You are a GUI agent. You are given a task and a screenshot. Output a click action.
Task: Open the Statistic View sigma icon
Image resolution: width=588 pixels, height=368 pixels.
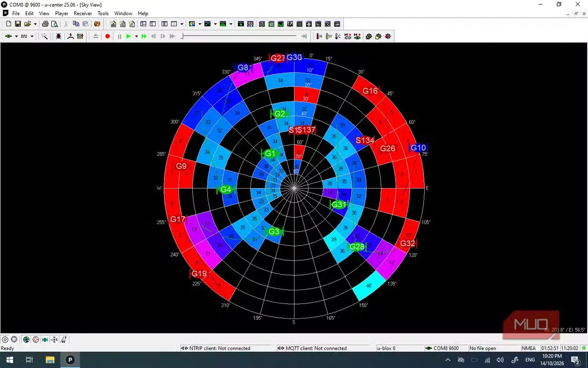pos(164,24)
